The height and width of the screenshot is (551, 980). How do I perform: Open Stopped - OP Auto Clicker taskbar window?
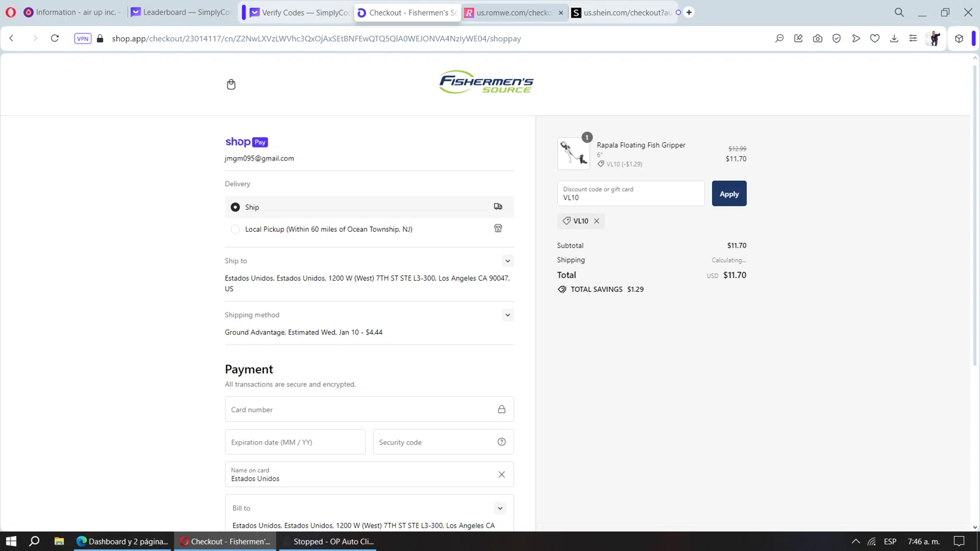pyautogui.click(x=327, y=541)
